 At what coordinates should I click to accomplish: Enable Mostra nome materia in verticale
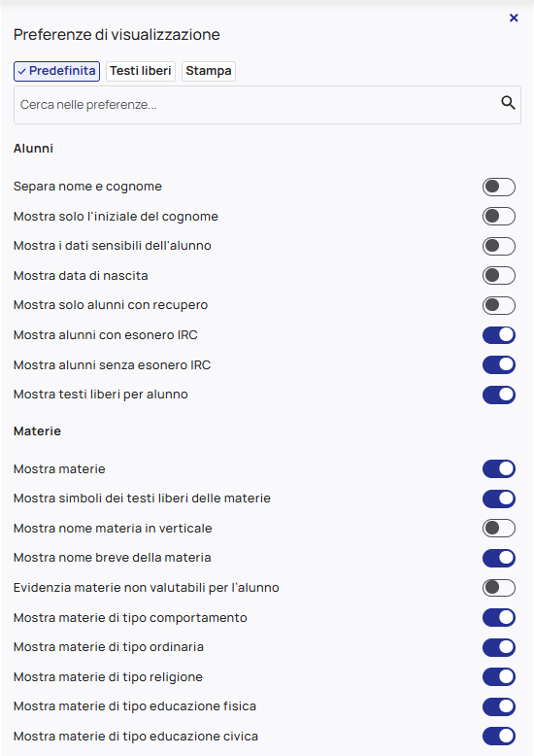click(x=499, y=528)
